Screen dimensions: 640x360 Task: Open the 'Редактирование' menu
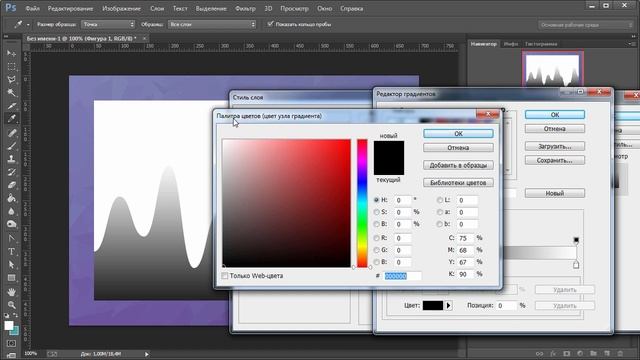tap(70, 8)
